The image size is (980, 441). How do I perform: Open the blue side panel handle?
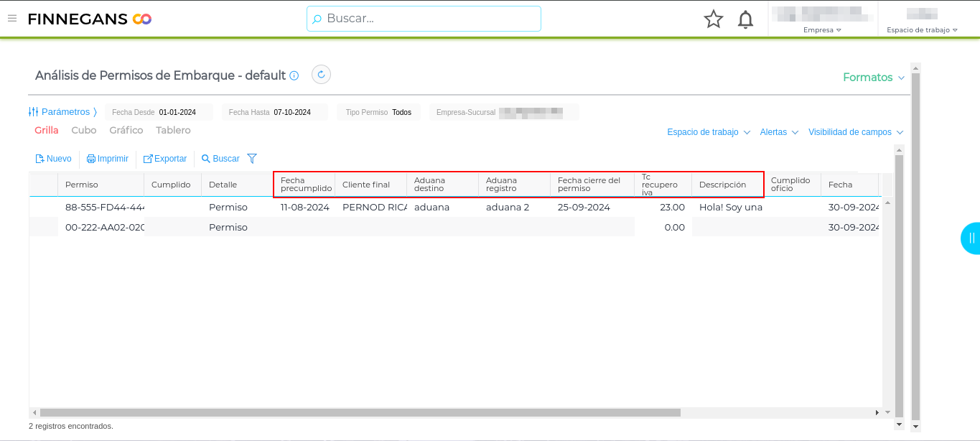(x=971, y=238)
